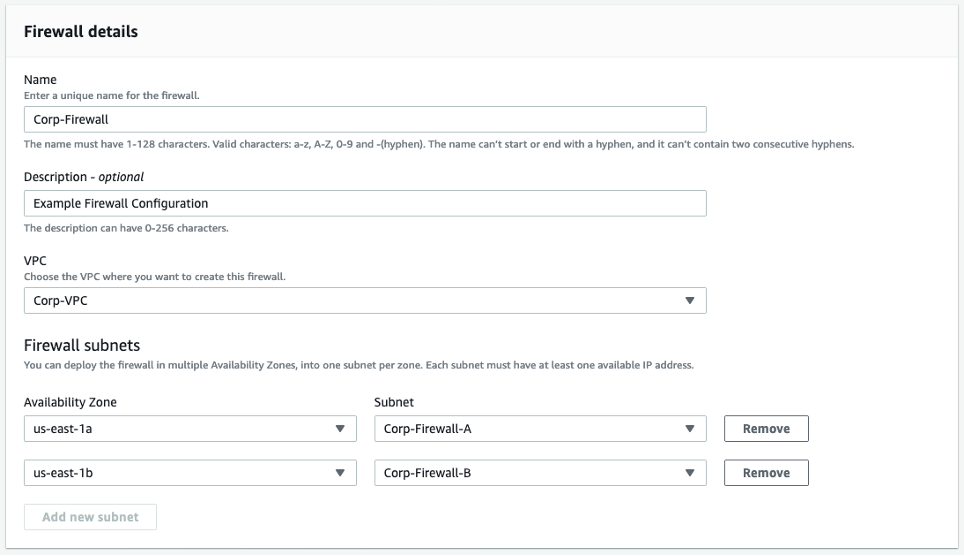Click the arrow icon beside us-east-1a
Viewport: 964px width, 556px height.
[339, 429]
